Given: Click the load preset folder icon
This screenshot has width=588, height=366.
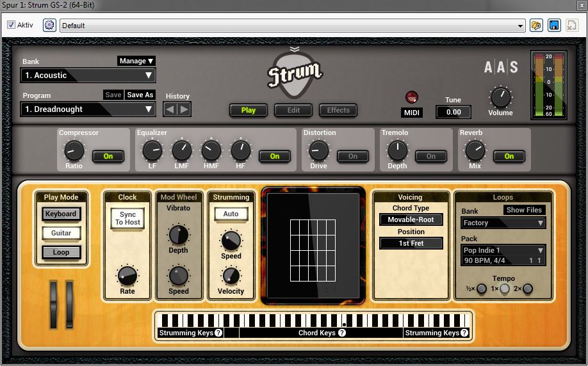Looking at the screenshot, I should pyautogui.click(x=536, y=26).
